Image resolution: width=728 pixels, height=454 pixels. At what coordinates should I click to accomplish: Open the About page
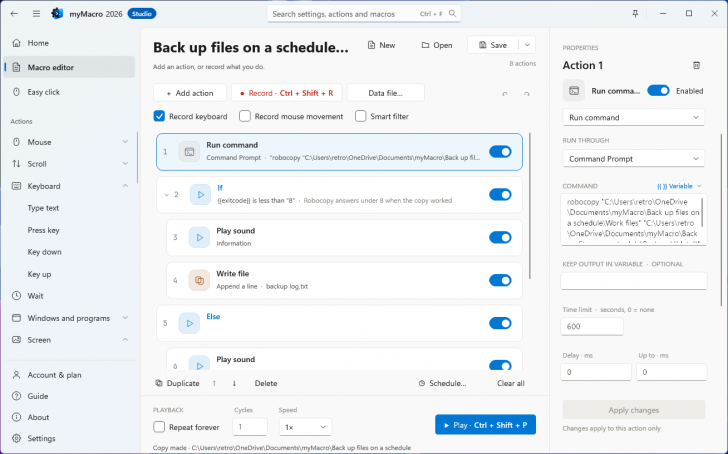[70, 417]
